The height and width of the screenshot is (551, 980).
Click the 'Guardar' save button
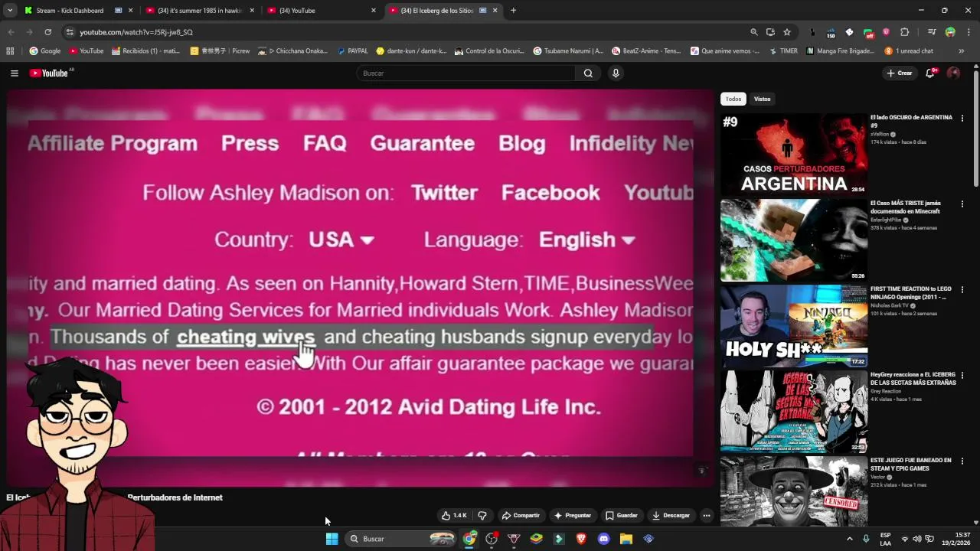point(621,516)
